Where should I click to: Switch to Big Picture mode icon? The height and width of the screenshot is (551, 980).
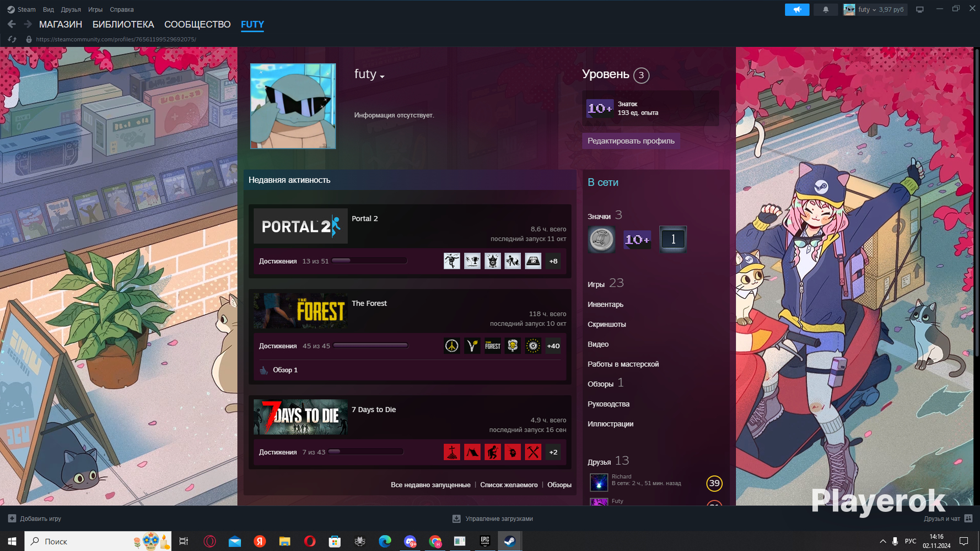click(x=920, y=9)
